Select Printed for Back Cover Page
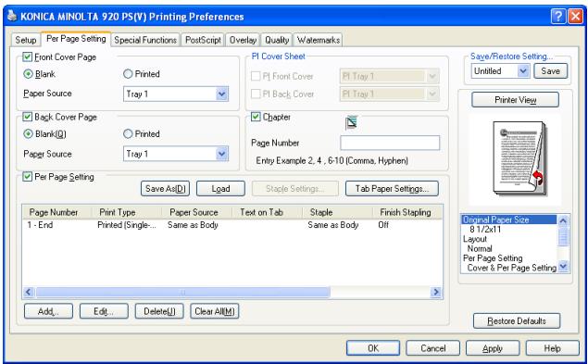The height and width of the screenshot is (364, 588). 128,133
